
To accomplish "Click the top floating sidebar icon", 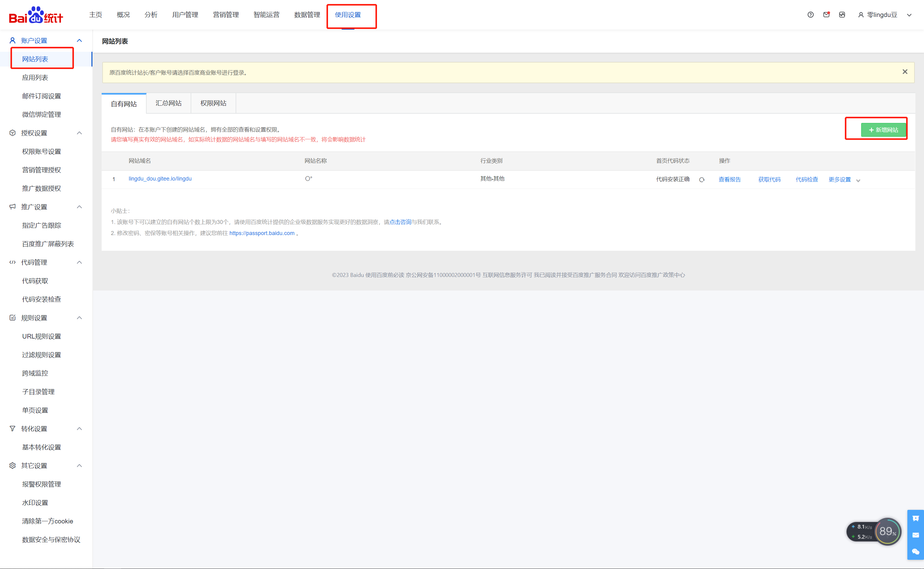I will pos(915,518).
